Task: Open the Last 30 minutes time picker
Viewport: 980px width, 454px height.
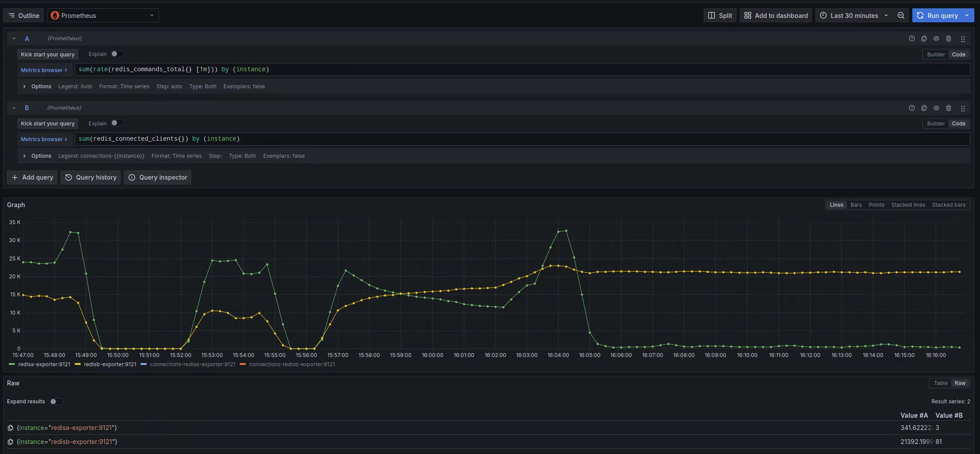Action: [x=854, y=15]
